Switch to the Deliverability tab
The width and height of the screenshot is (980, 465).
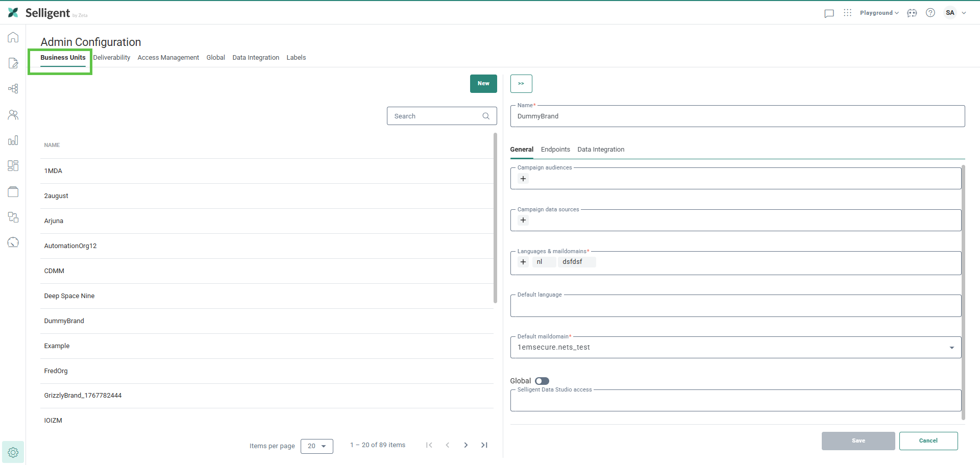tap(111, 58)
